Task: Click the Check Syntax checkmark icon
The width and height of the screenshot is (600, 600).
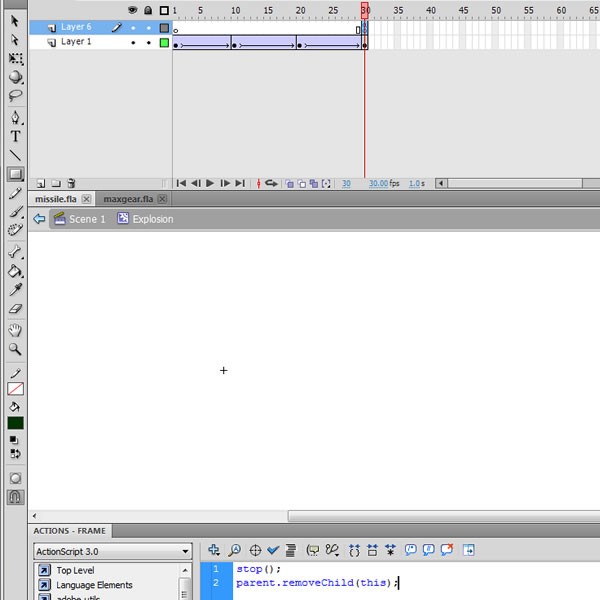Action: click(x=273, y=550)
